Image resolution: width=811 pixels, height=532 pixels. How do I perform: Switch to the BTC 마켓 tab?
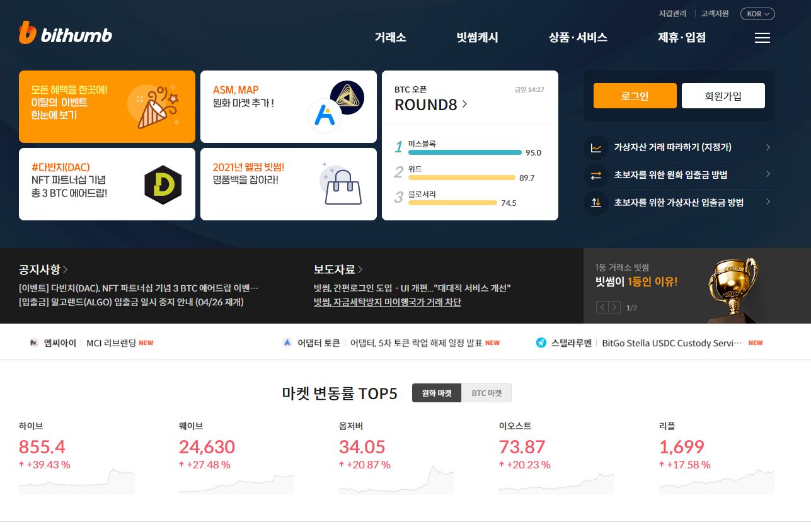point(486,393)
